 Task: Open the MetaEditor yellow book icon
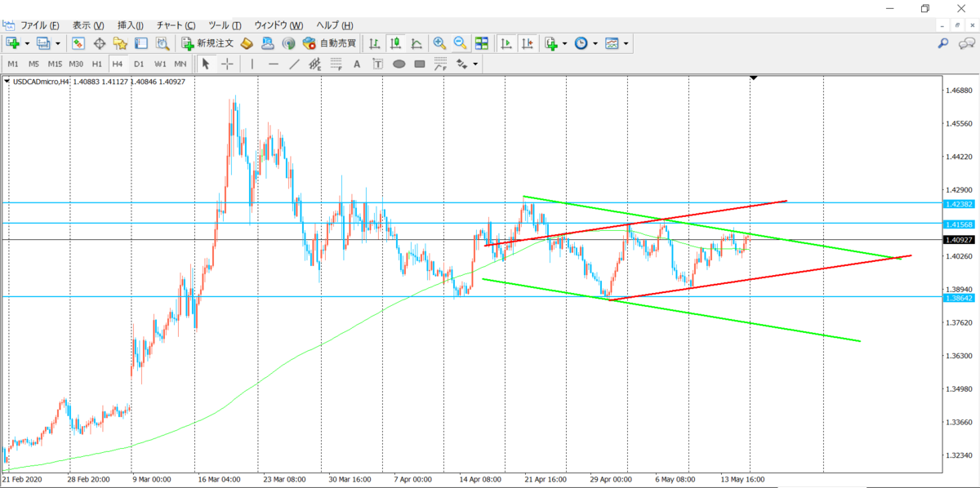click(x=247, y=43)
